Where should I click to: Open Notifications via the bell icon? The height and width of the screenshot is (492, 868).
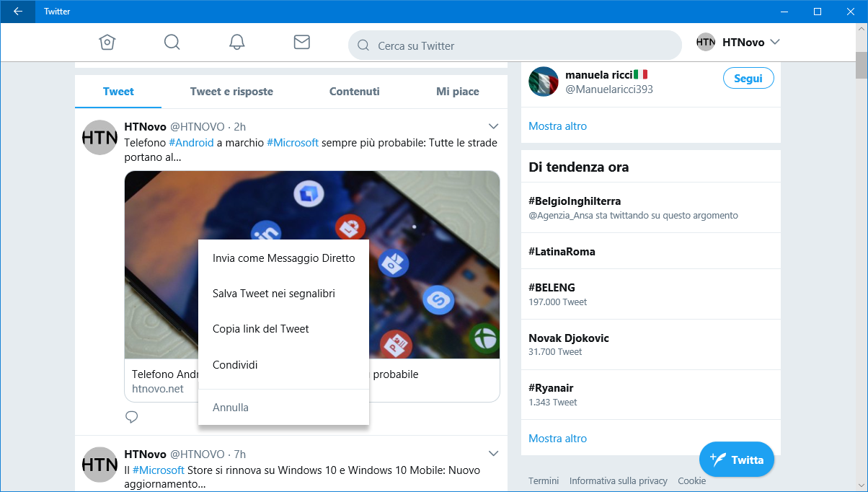point(236,42)
